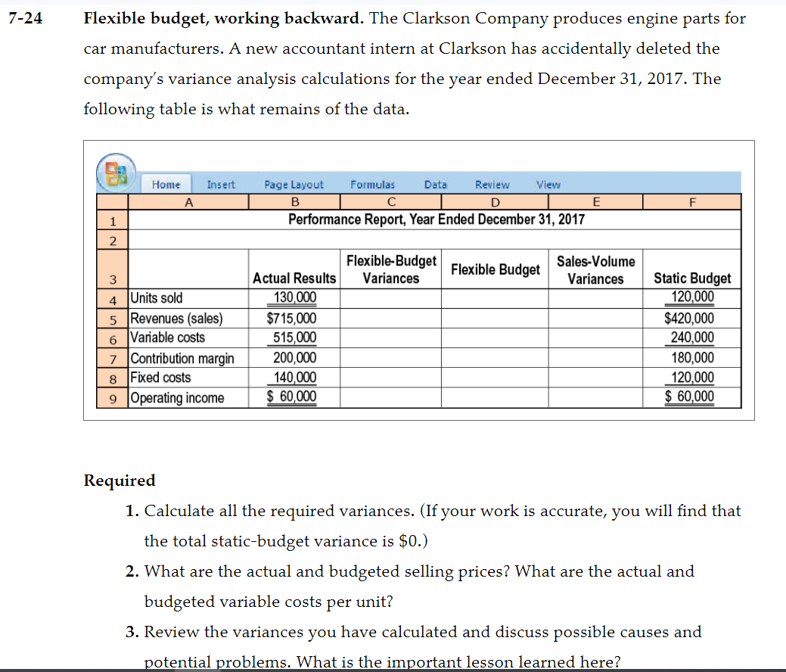Click the Static Budget header cell
Screen dimensions: 786x672
pyautogui.click(x=692, y=278)
